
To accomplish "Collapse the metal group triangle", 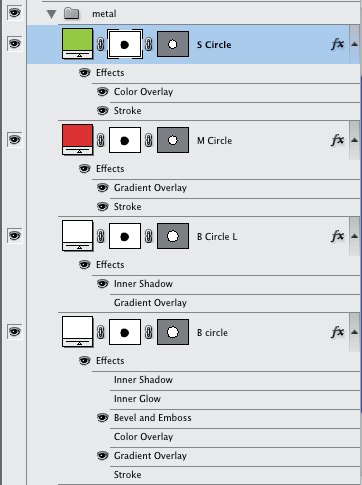I will click(52, 14).
